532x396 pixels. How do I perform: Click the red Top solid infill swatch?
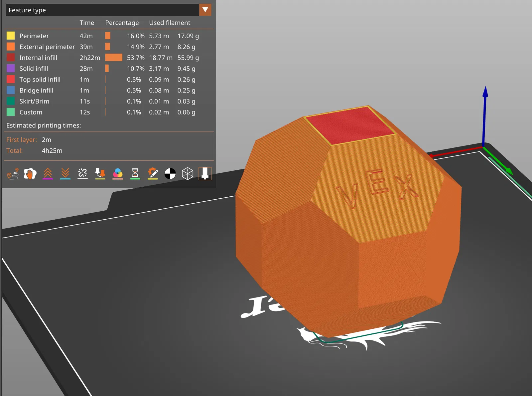coord(11,79)
